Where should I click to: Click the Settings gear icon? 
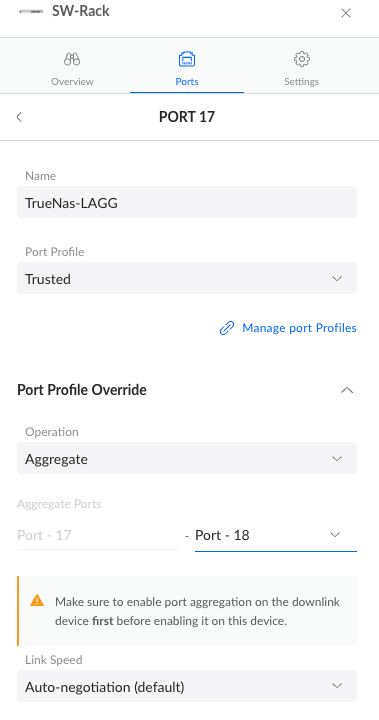(301, 59)
